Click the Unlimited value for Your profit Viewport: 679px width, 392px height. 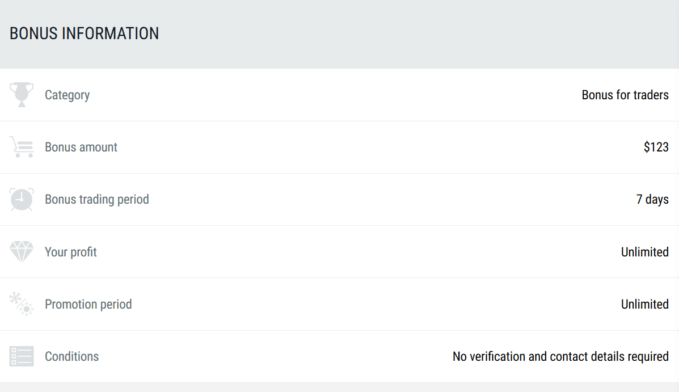tap(645, 252)
